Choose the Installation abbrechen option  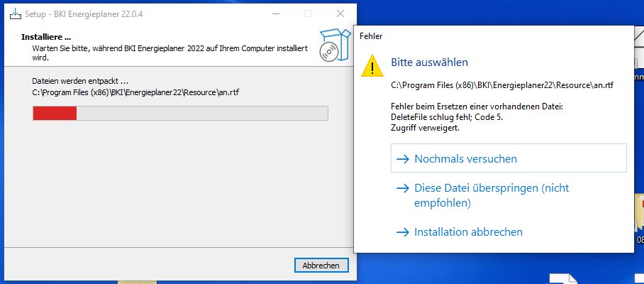click(468, 232)
